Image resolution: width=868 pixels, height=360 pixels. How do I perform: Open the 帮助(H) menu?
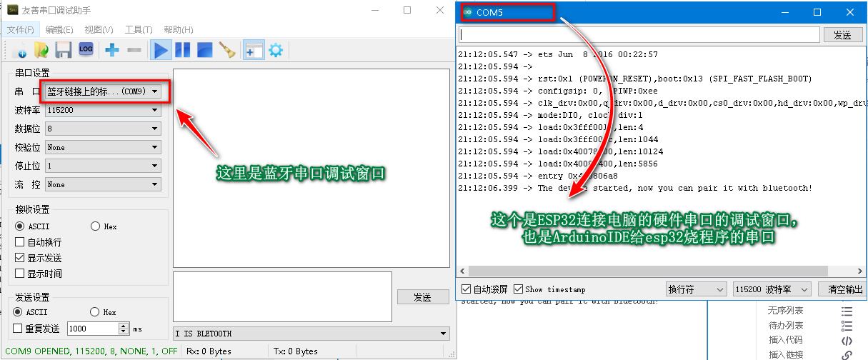[x=178, y=29]
